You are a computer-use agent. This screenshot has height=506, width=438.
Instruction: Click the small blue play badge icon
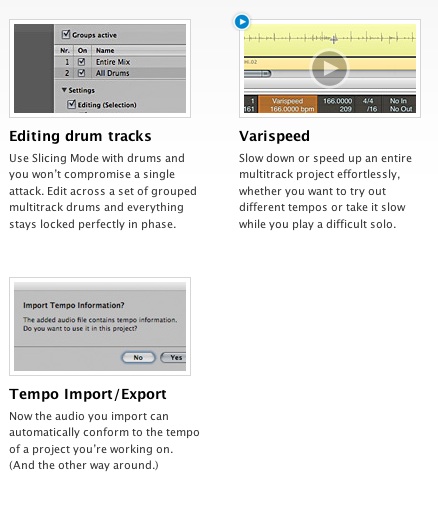click(242, 22)
